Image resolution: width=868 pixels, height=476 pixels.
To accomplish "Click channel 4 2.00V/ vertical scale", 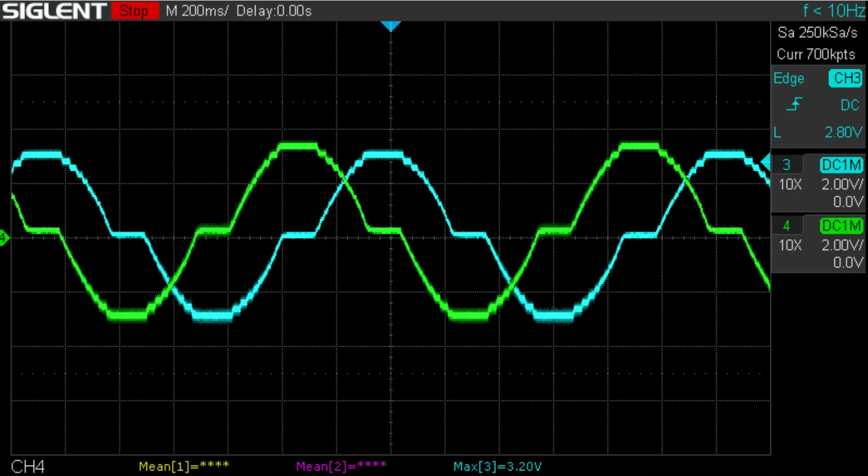I will [844, 245].
